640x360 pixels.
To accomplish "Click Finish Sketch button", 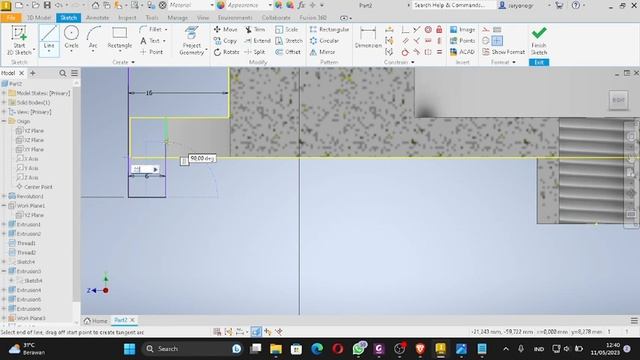I will (539, 41).
